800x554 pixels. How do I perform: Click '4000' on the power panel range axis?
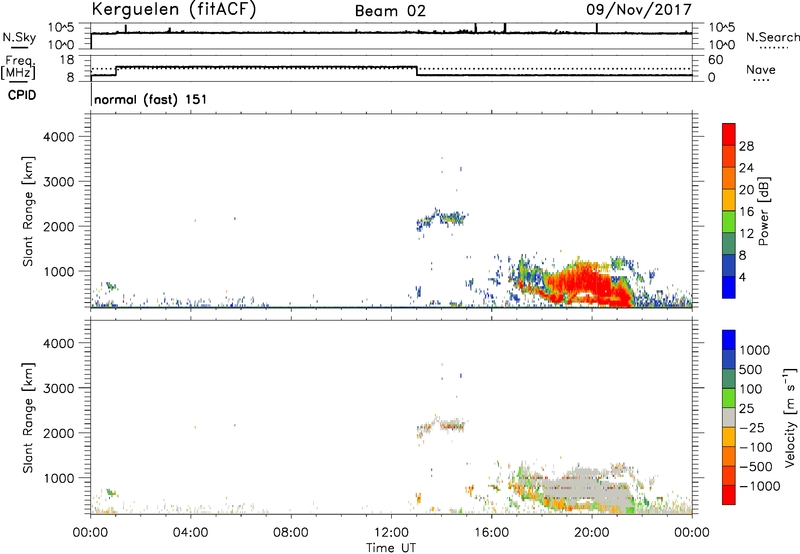(x=59, y=137)
